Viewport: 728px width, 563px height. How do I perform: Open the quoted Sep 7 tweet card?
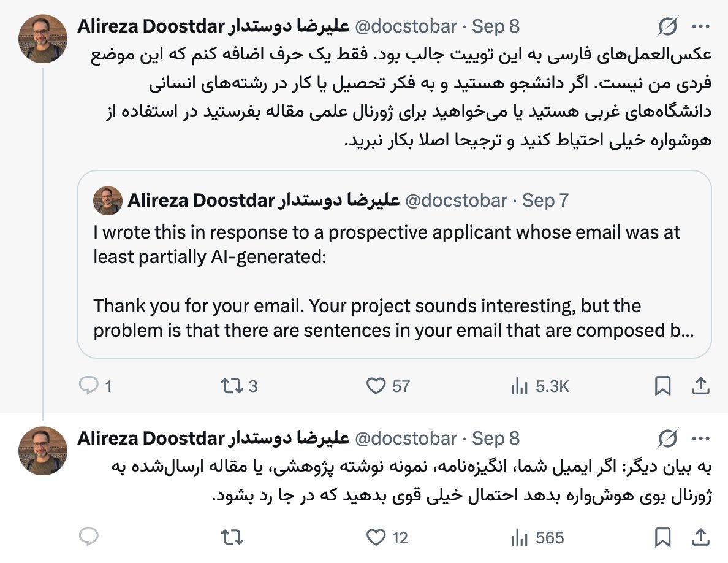[394, 264]
